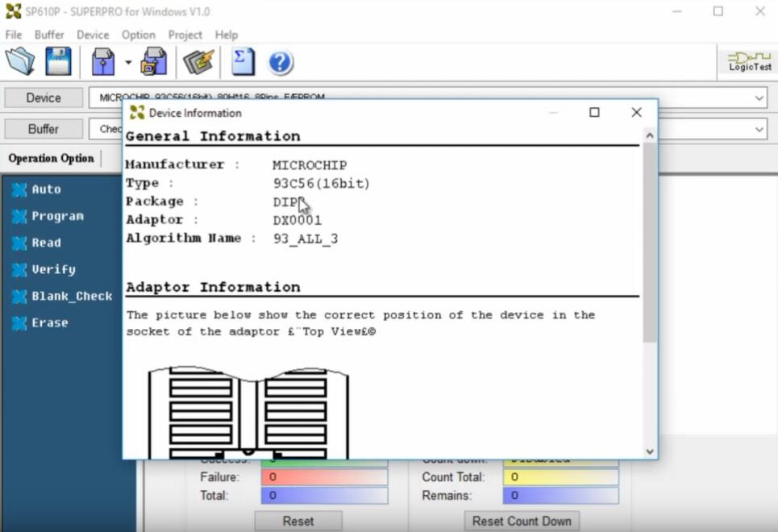Open the Device menu
Image resolution: width=778 pixels, height=532 pixels.
(x=93, y=35)
